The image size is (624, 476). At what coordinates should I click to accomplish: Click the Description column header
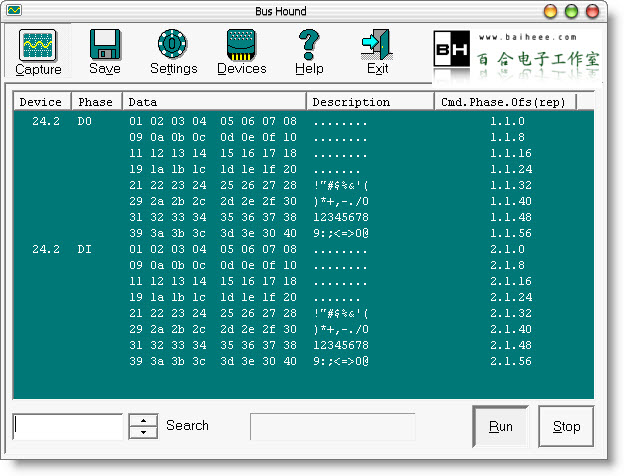[370, 102]
